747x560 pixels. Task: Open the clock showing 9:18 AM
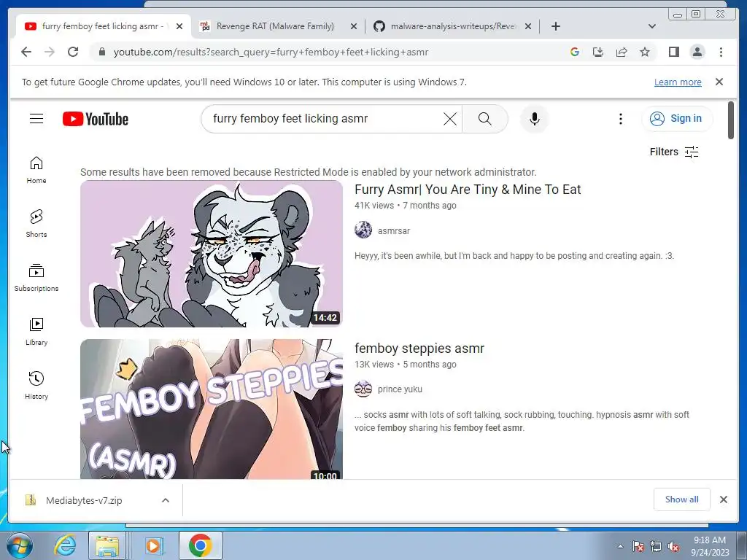pos(710,546)
